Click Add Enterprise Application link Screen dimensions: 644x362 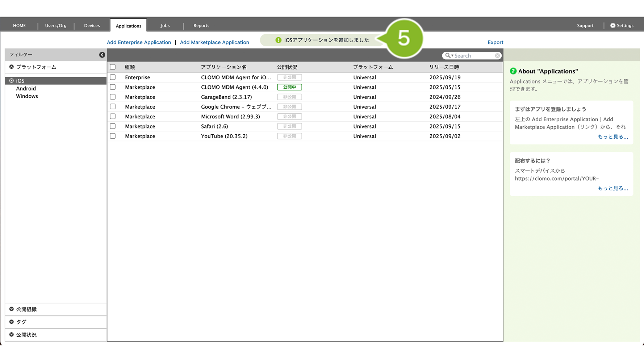(x=139, y=42)
